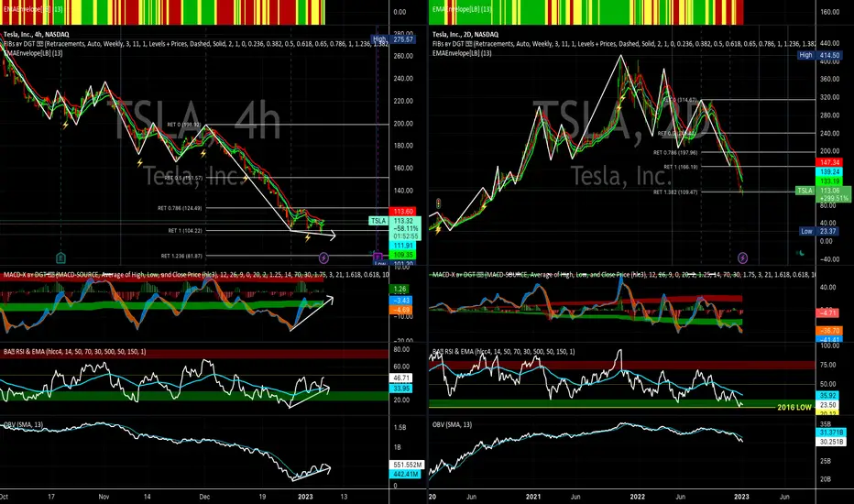Click the 'RET 1.236 (81.87)' Fibonacci label

pos(181,256)
